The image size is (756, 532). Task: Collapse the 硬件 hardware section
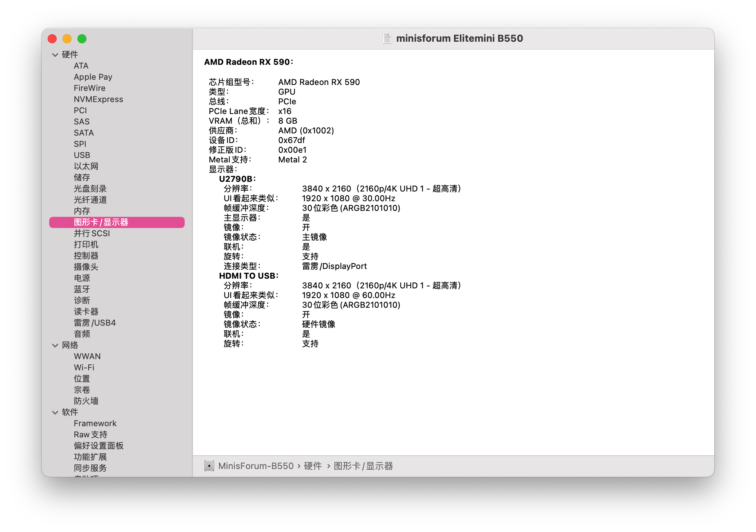pos(55,55)
